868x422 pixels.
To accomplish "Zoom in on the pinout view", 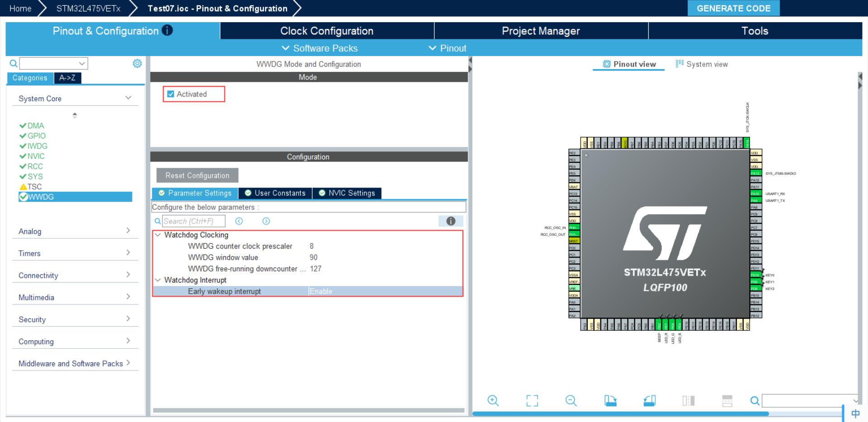I will (x=493, y=401).
